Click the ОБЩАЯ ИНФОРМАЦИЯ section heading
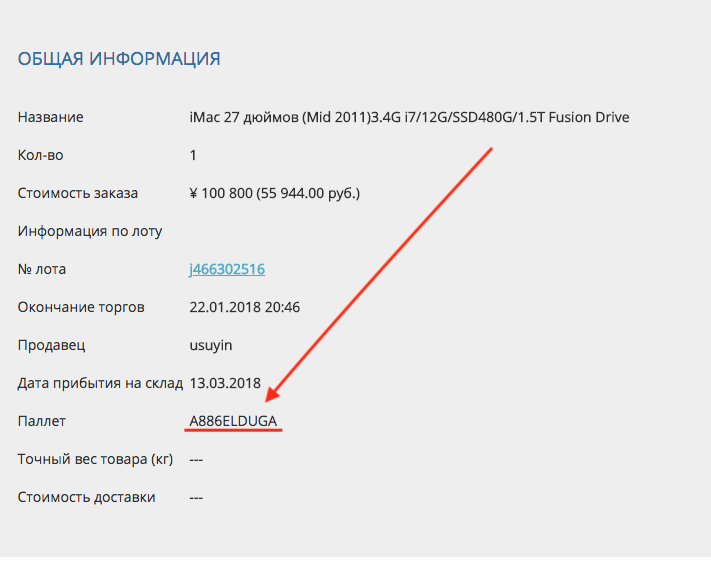Viewport: 711px width, 561px height. (119, 59)
